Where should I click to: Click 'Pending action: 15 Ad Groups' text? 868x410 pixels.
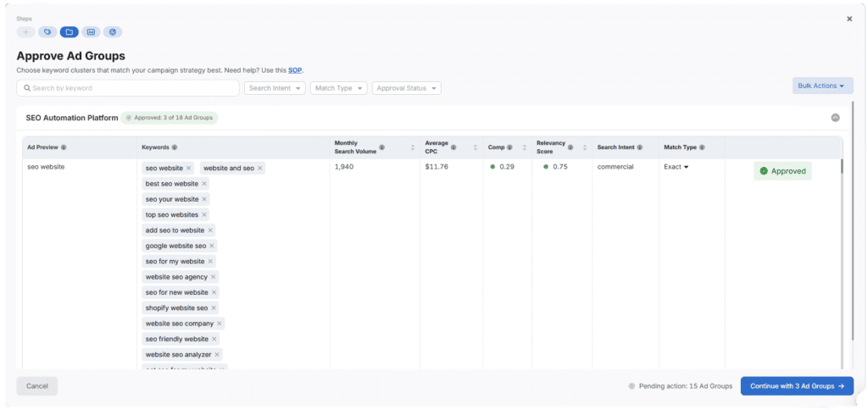pos(685,386)
